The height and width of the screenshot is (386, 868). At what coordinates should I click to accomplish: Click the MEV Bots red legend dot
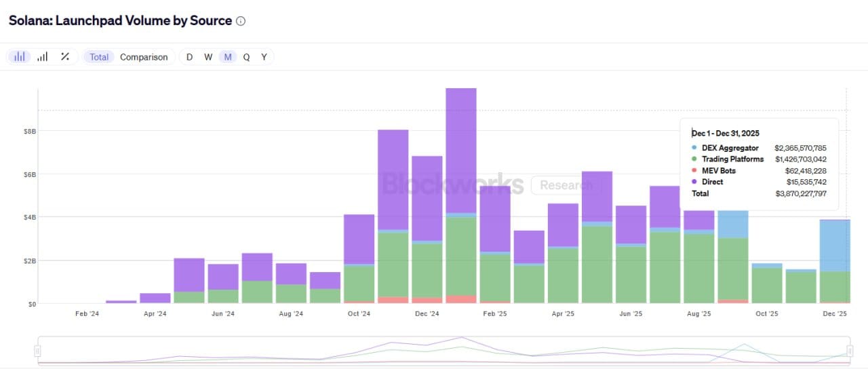[x=694, y=171]
